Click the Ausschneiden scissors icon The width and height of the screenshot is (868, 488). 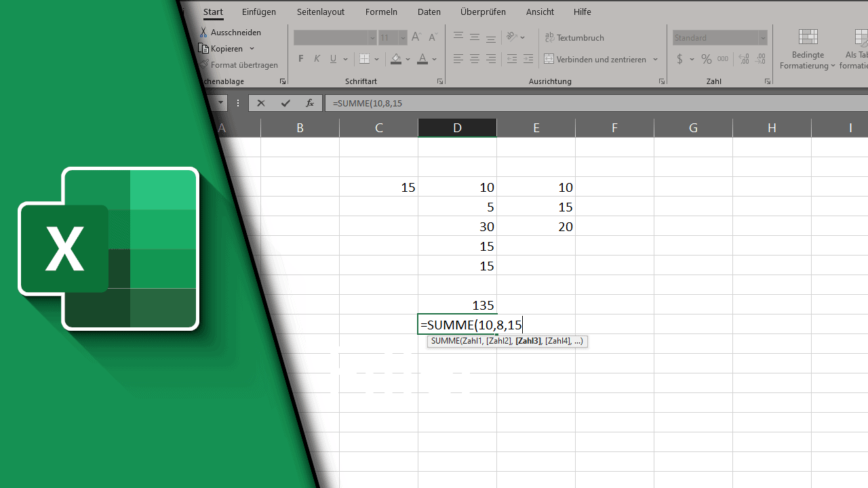203,33
